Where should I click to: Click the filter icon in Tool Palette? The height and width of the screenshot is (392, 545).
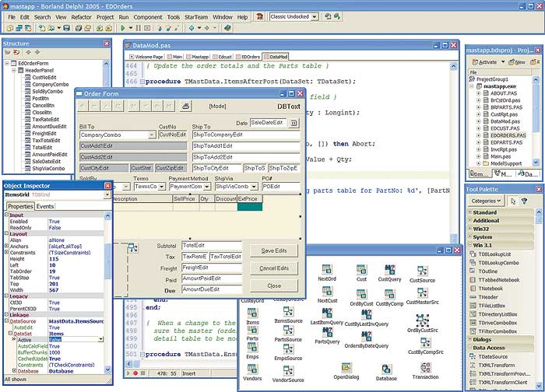[525, 201]
